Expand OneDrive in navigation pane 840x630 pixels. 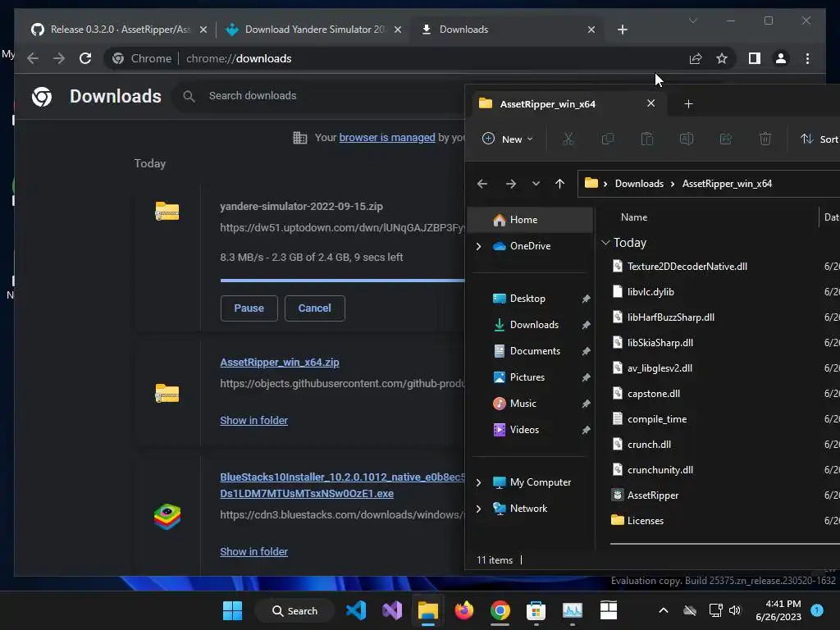point(478,246)
